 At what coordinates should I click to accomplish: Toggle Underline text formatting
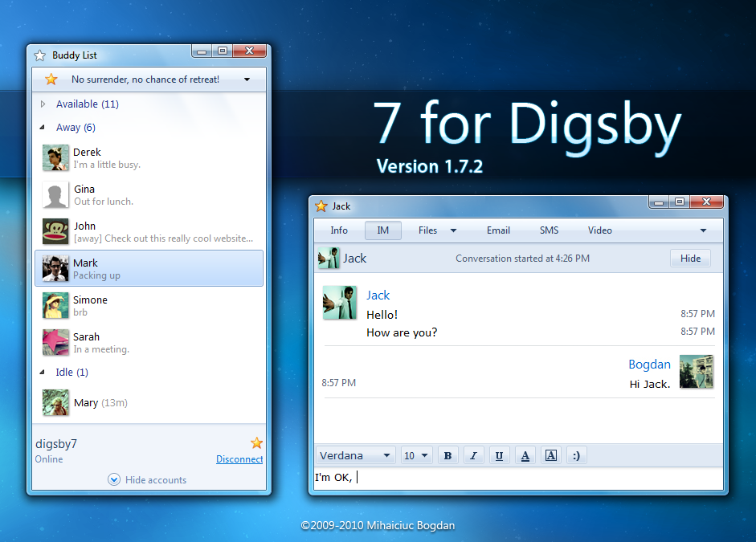click(499, 455)
